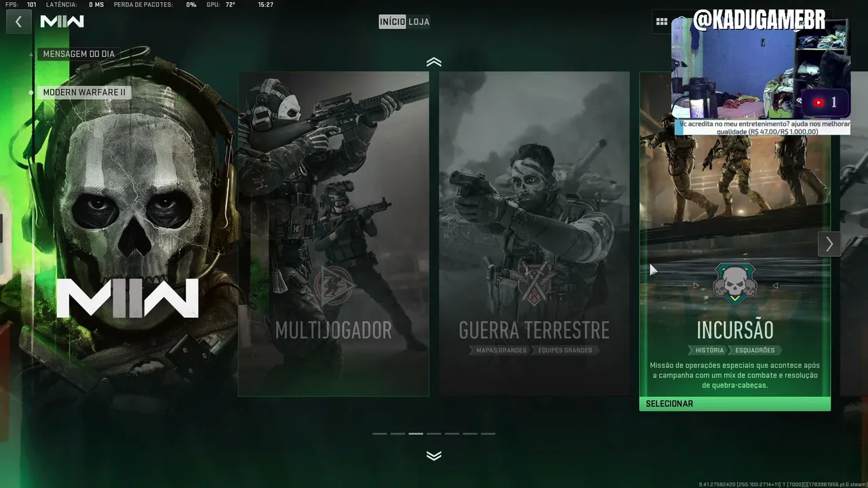Click the MULTIJOGADOR title text
This screenshot has width=868, height=488.
(x=334, y=330)
